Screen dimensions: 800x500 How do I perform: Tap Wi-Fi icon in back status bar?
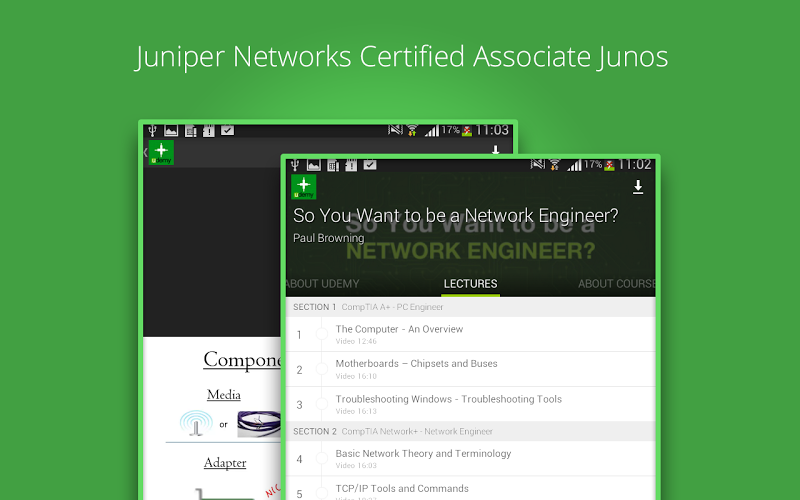click(x=412, y=131)
